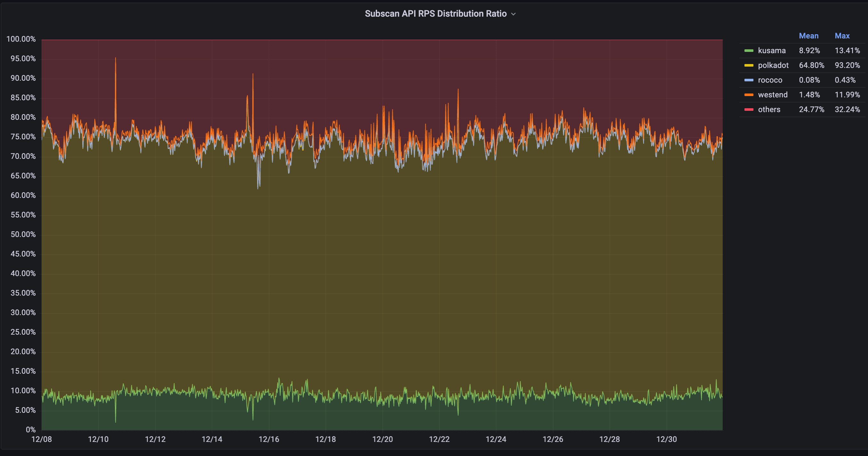
Task: Sort legend by Mean column header
Action: coord(808,36)
